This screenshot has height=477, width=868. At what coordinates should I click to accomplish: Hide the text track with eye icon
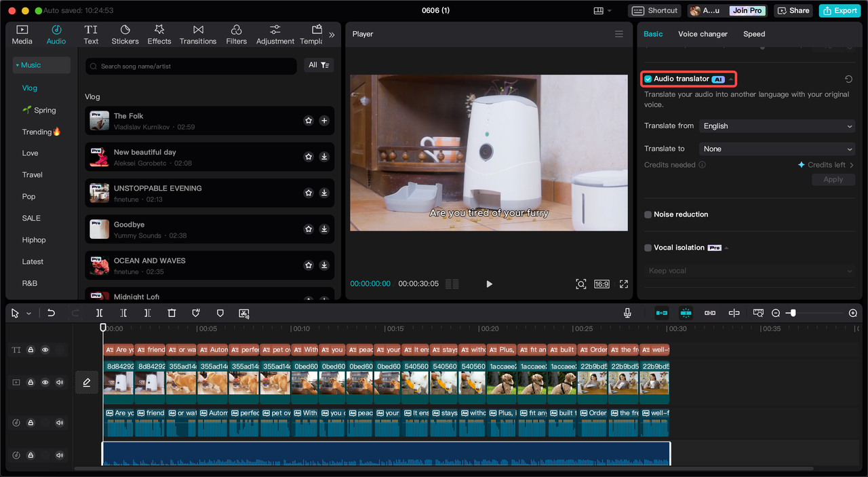coord(45,350)
